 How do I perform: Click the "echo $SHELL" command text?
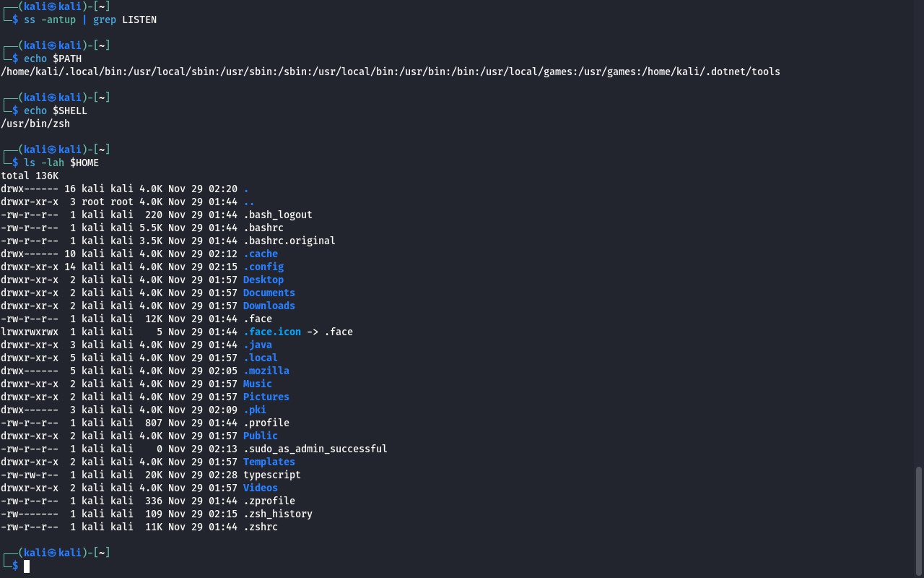(56, 111)
